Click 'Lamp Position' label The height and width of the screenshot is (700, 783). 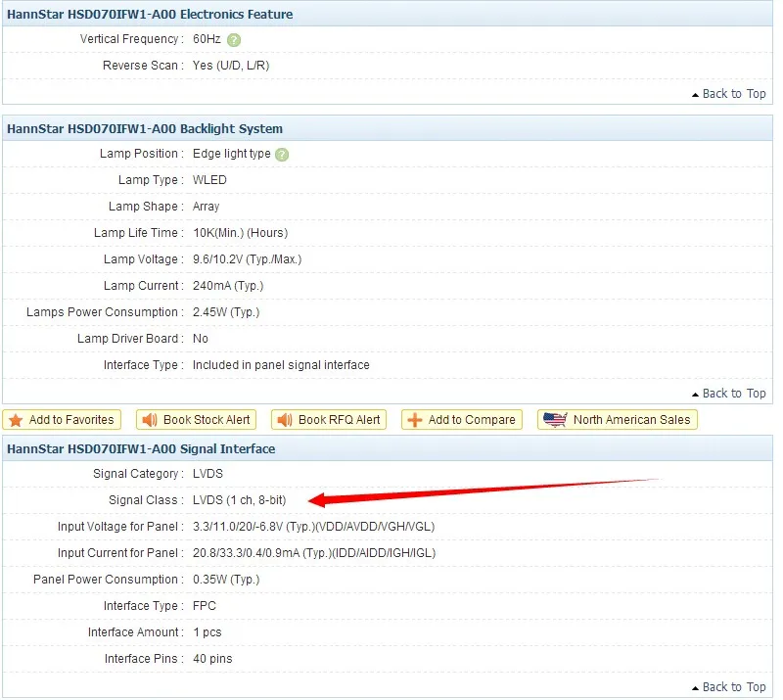coord(142,154)
